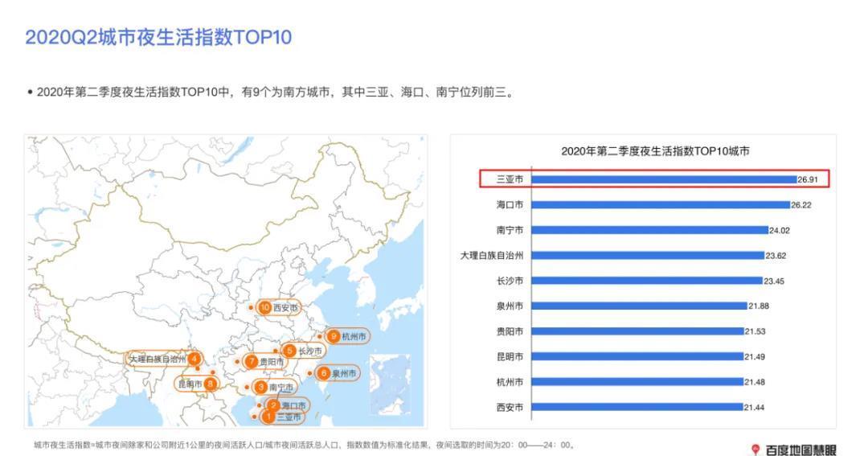
Task: Select the blue bar for 杭州市
Action: (x=637, y=382)
